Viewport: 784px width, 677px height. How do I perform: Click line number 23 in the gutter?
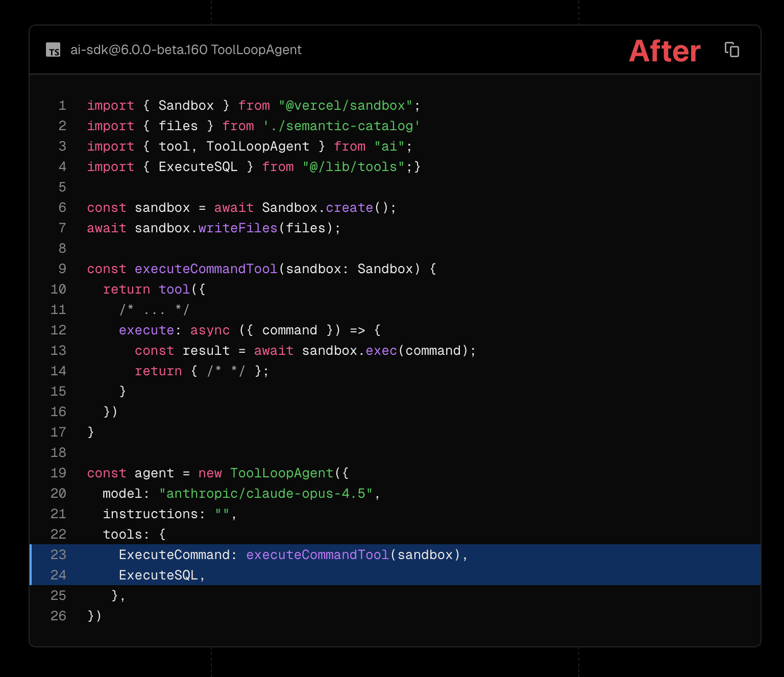(x=59, y=555)
